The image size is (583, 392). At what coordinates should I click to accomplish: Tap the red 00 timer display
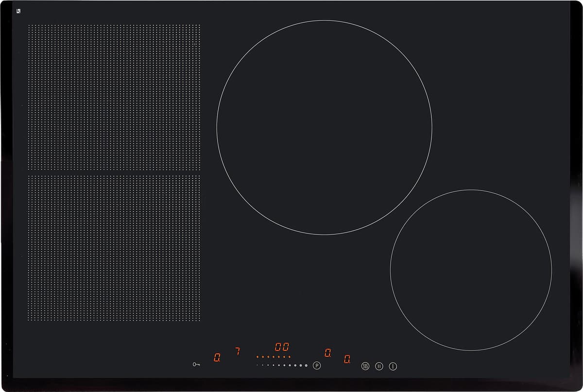click(x=282, y=347)
